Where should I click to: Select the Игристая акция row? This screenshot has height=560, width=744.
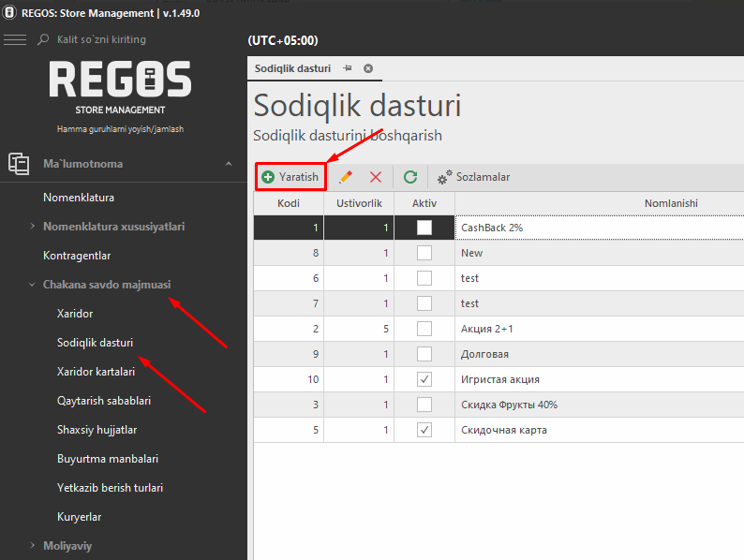[x=498, y=379]
